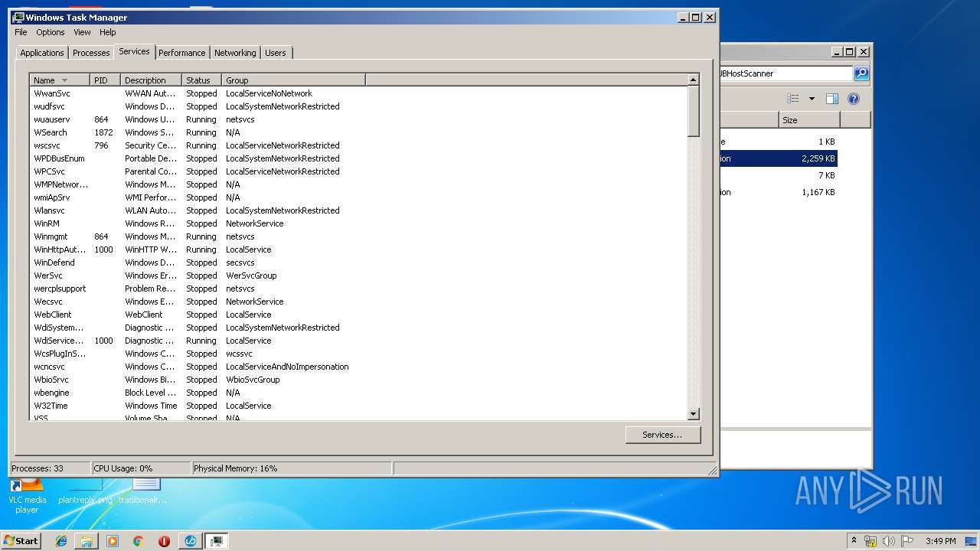Select the Services tab
The width and height of the screenshot is (980, 551).
point(134,51)
